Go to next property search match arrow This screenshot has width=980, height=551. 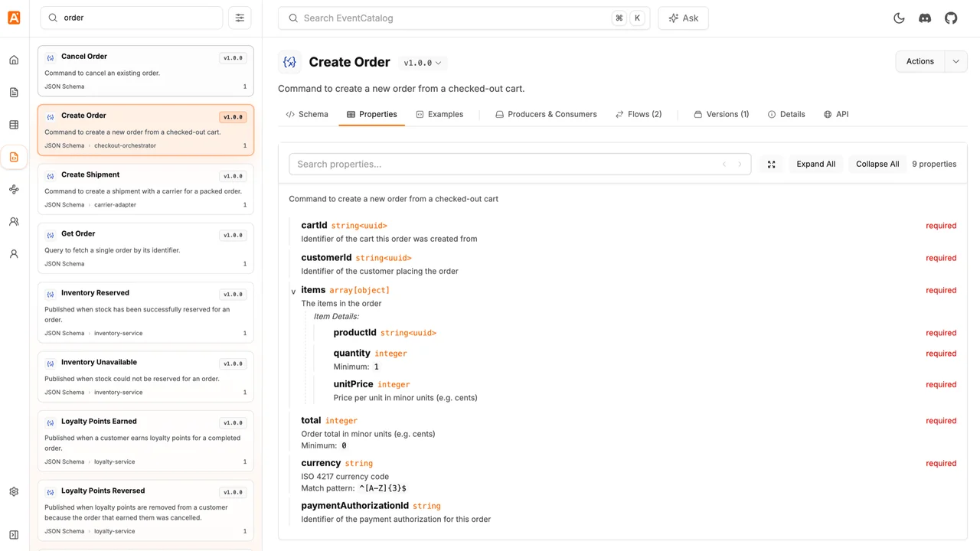point(740,165)
